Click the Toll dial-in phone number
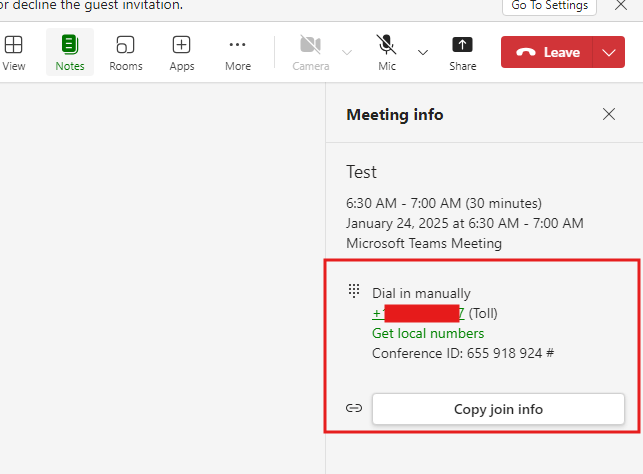The image size is (643, 474). 418,313
